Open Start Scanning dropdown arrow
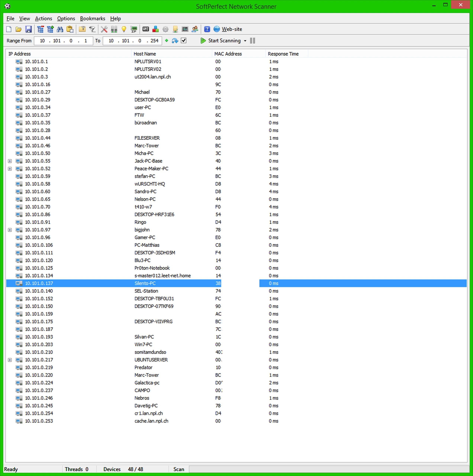473x476 pixels. 245,41
